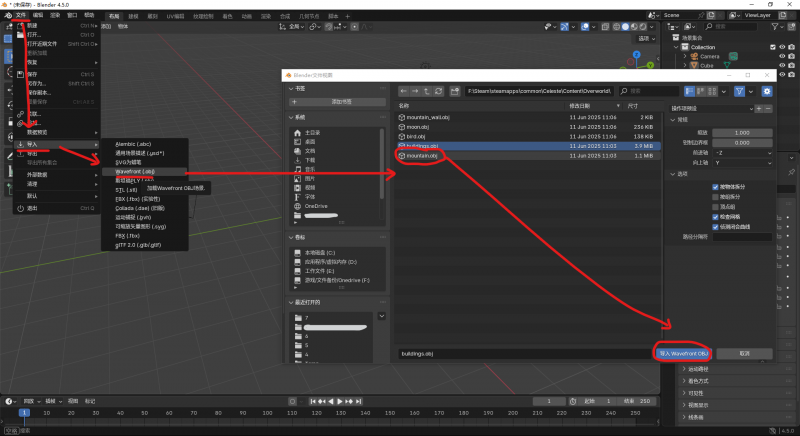Toggle the file browser options gear
The height and width of the screenshot is (436, 800).
point(767,91)
